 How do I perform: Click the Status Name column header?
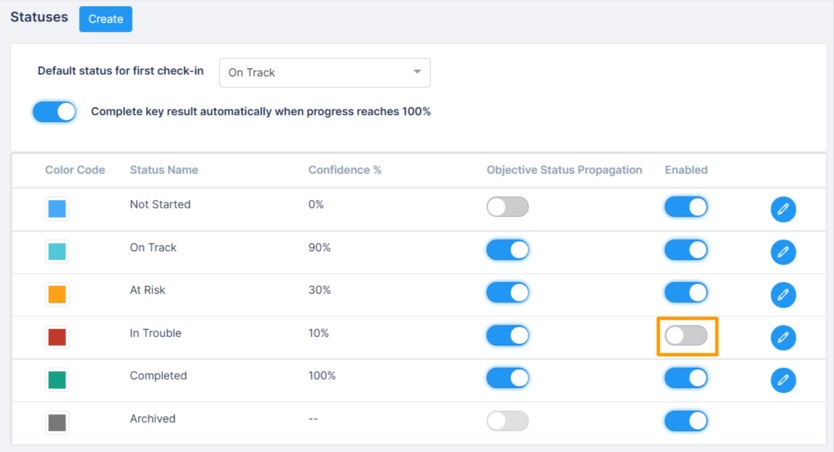[164, 170]
